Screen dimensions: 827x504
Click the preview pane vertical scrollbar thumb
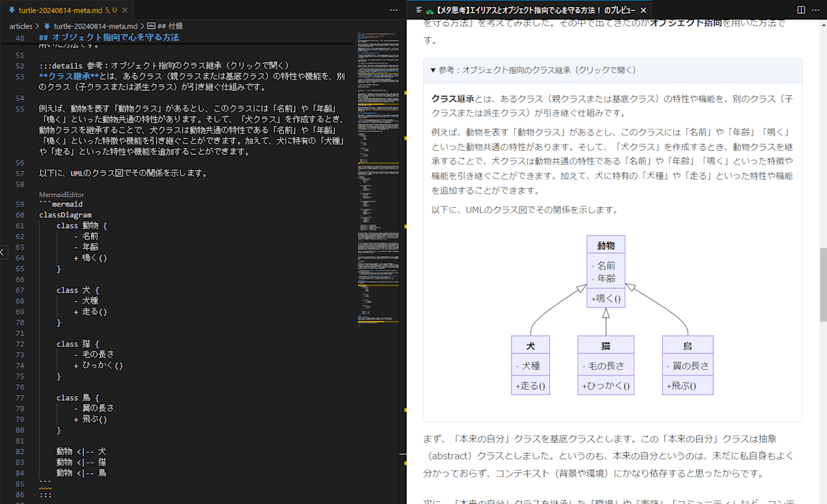(823, 285)
